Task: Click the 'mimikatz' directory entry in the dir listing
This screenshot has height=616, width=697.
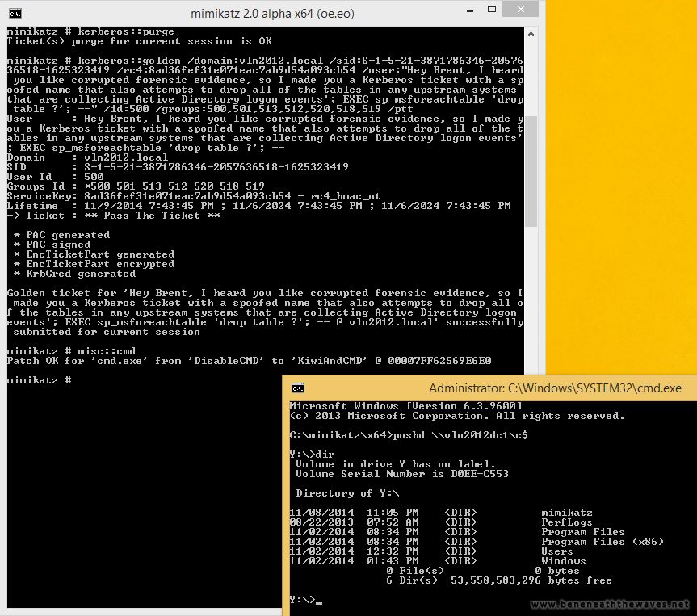Action: [441, 513]
